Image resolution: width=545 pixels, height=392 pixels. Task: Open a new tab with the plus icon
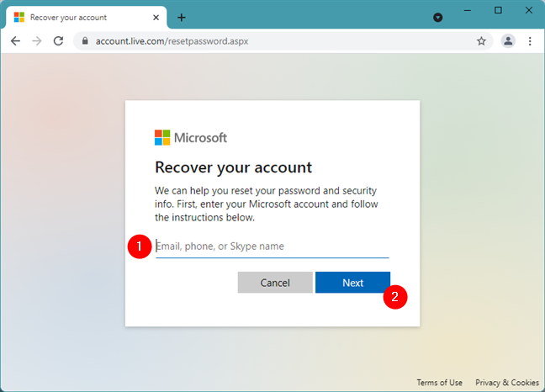pyautogui.click(x=182, y=18)
